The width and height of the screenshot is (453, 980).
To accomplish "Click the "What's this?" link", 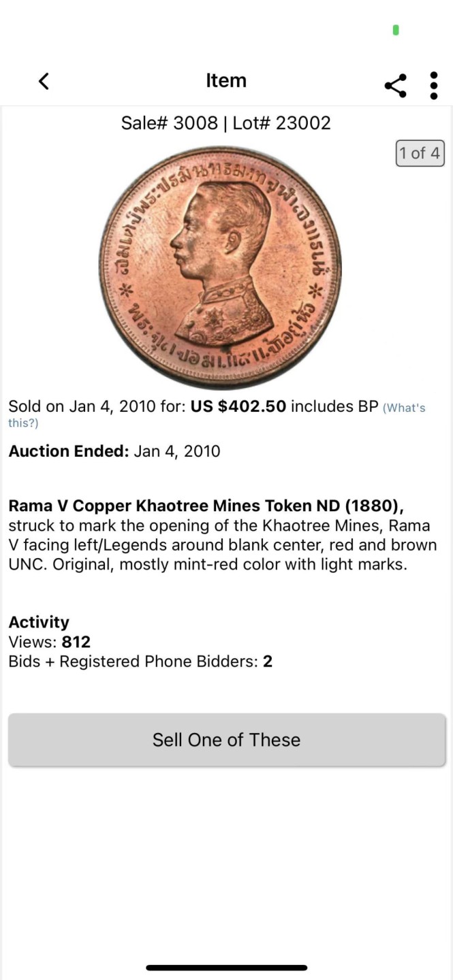I will point(404,408).
